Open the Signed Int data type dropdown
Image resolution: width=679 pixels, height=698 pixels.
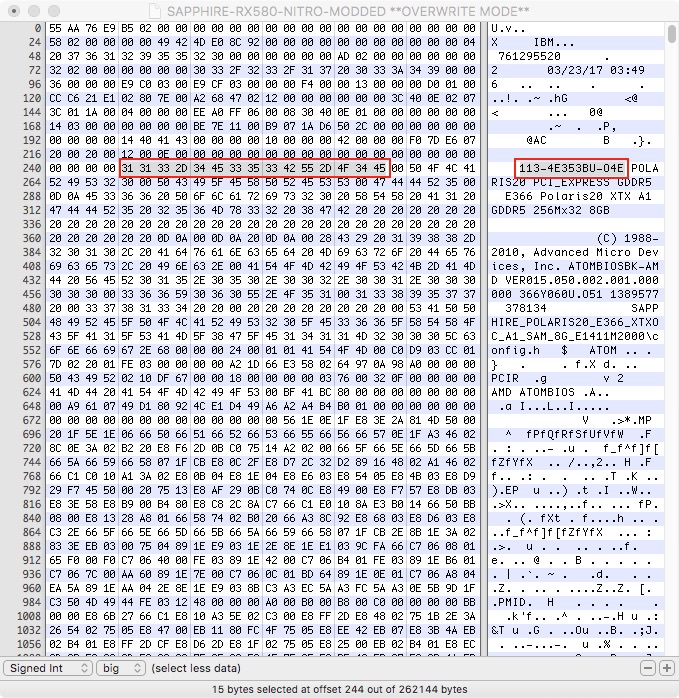point(48,668)
